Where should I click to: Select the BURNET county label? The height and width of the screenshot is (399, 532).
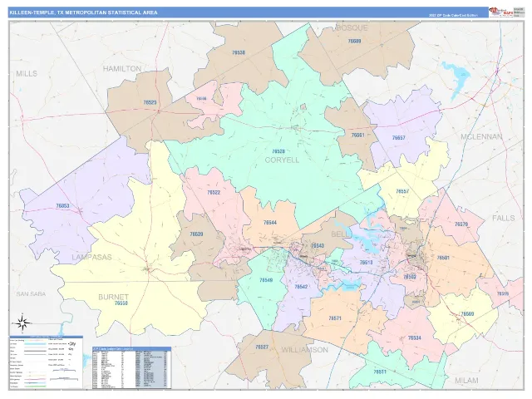click(x=113, y=298)
